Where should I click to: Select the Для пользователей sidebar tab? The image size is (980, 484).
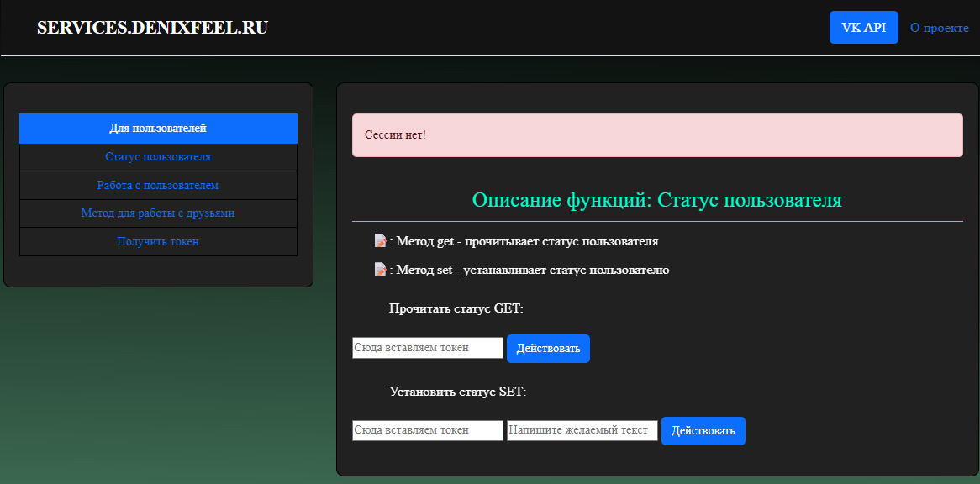158,129
